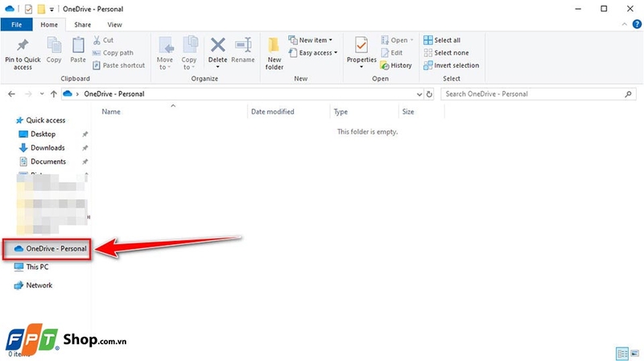644x361 pixels.
Task: Click the Delete X icon
Action: pos(217,45)
